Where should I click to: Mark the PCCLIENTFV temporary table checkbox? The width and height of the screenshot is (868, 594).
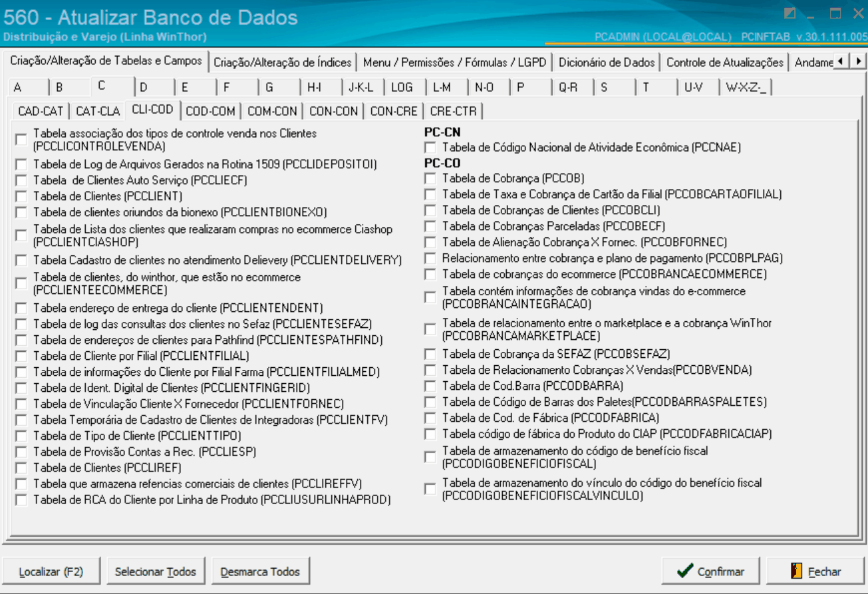point(21,420)
